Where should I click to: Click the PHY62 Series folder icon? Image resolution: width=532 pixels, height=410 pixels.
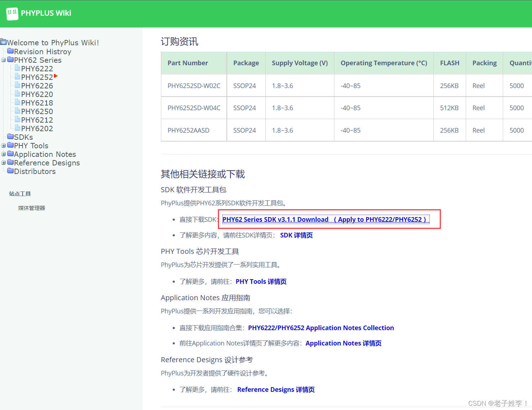click(x=10, y=60)
